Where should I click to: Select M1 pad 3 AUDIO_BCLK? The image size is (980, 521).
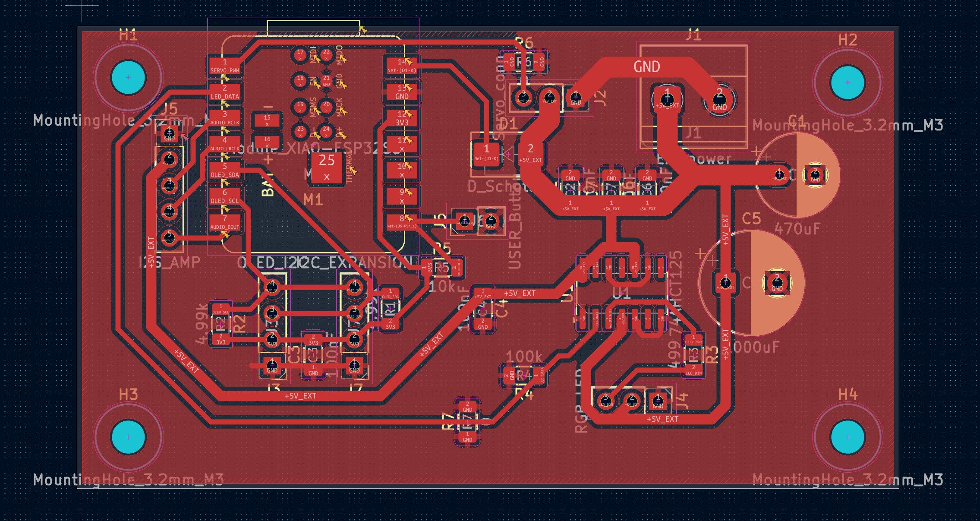click(x=225, y=118)
